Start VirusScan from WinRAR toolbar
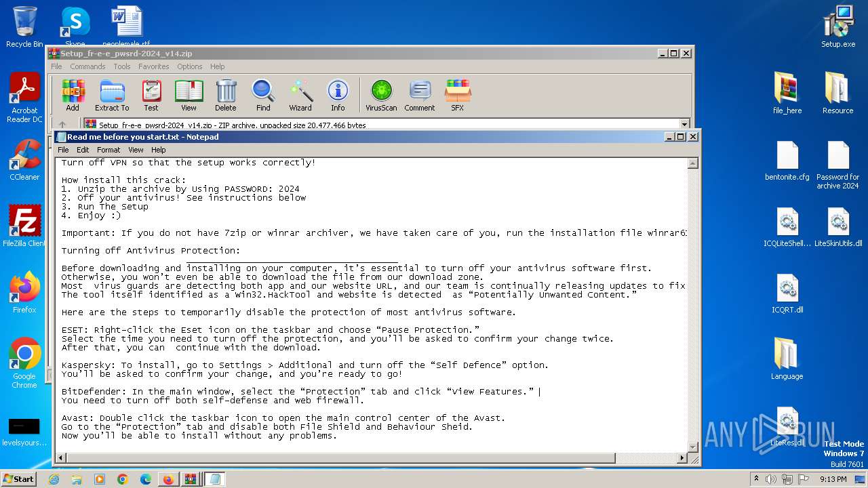The height and width of the screenshot is (488, 868). pos(381,96)
